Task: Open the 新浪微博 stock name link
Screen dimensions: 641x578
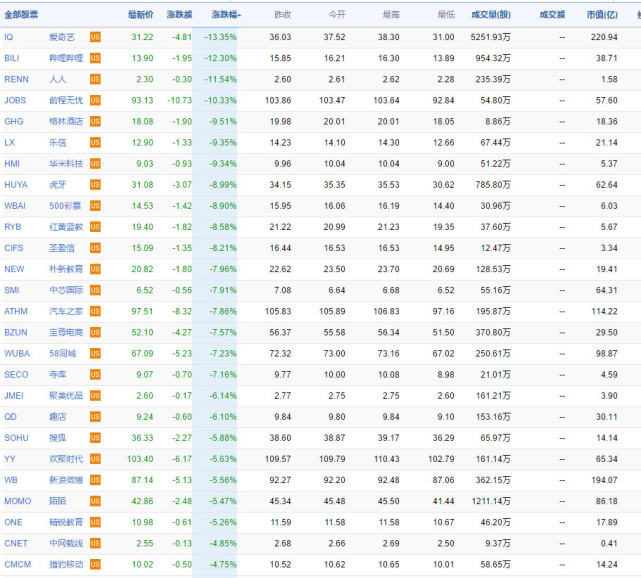Action: coord(66,480)
